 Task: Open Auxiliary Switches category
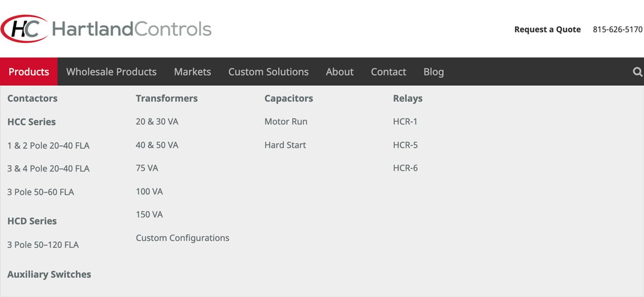(x=49, y=274)
